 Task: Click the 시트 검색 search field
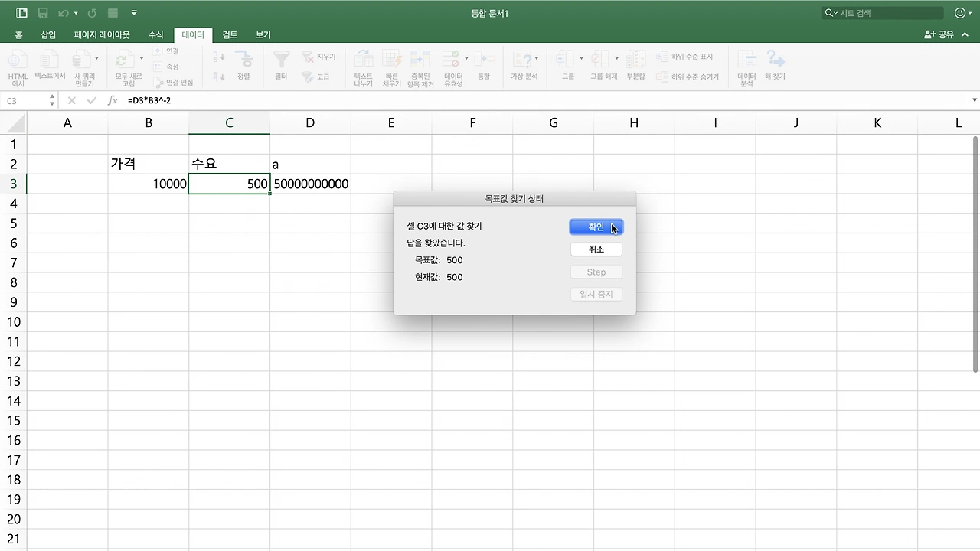point(882,13)
